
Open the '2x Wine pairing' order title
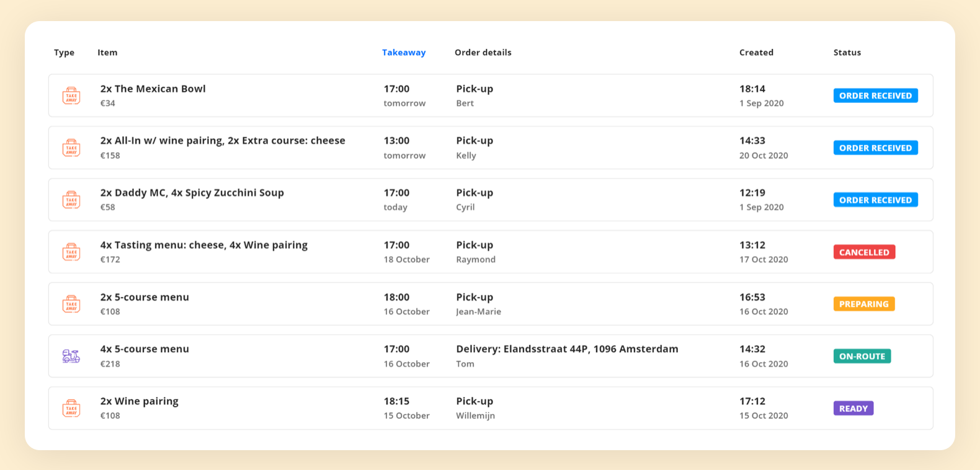pyautogui.click(x=139, y=401)
